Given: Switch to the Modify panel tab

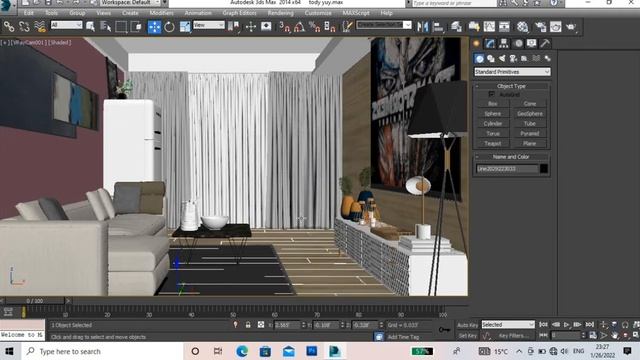Looking at the screenshot, I should pyautogui.click(x=490, y=44).
